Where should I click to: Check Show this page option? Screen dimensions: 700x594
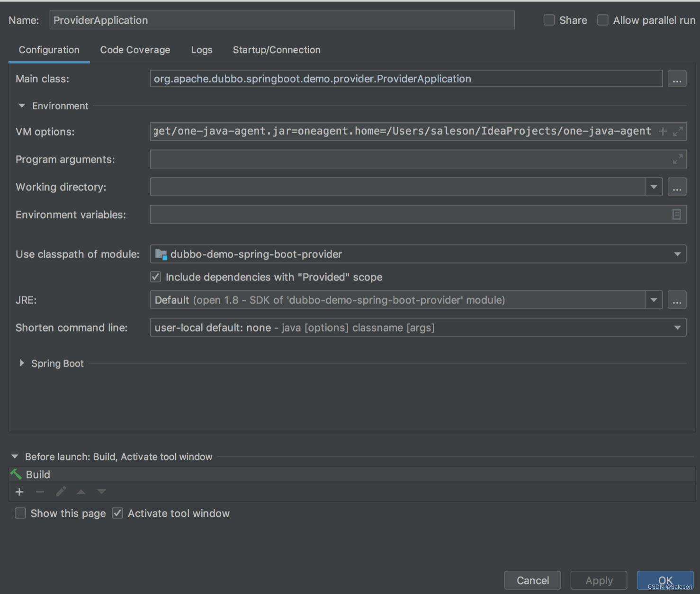click(x=20, y=513)
